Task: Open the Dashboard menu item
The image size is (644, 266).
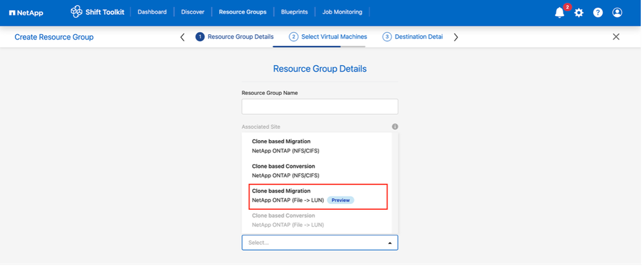Action: tap(152, 12)
